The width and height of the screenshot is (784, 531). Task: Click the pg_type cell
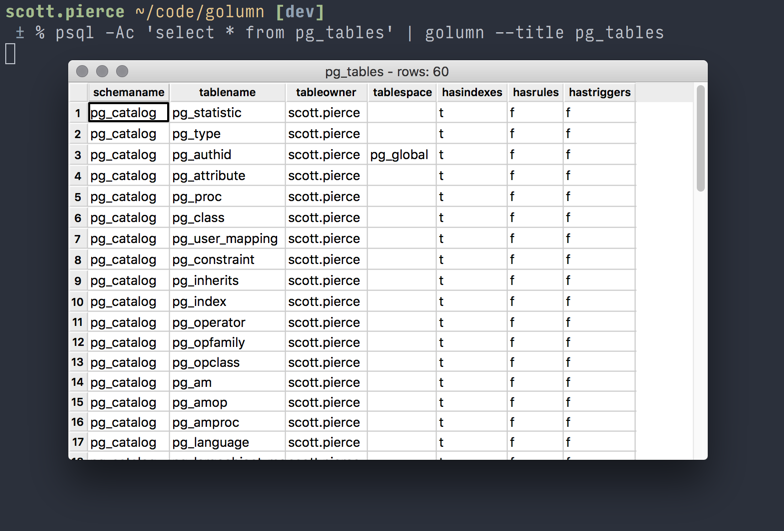pyautogui.click(x=228, y=134)
